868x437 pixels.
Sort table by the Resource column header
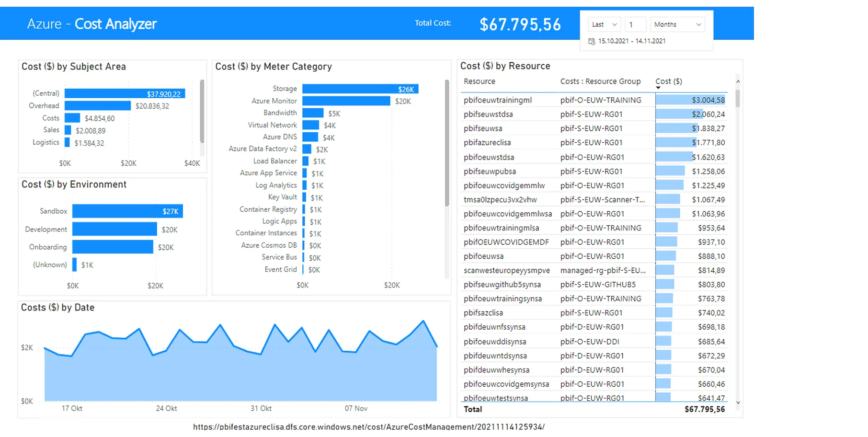[x=480, y=81]
